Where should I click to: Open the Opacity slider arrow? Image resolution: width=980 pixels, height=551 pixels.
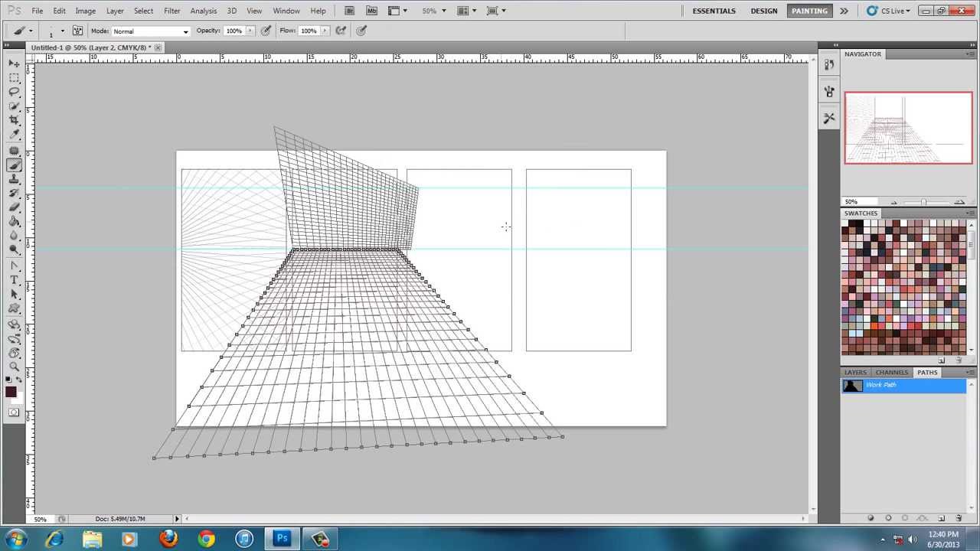[x=250, y=31]
